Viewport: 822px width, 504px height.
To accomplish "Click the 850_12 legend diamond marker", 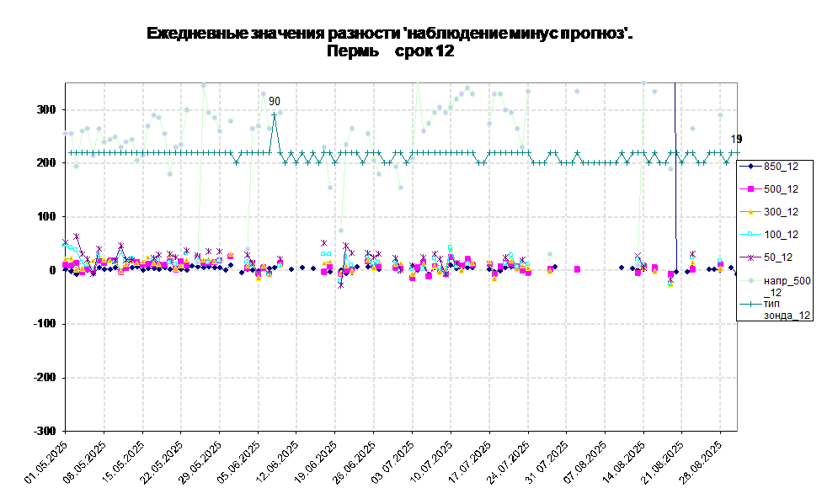I will [x=750, y=167].
